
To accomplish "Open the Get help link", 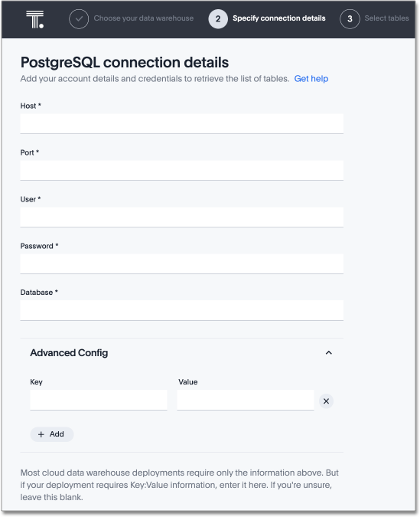I will pos(311,79).
